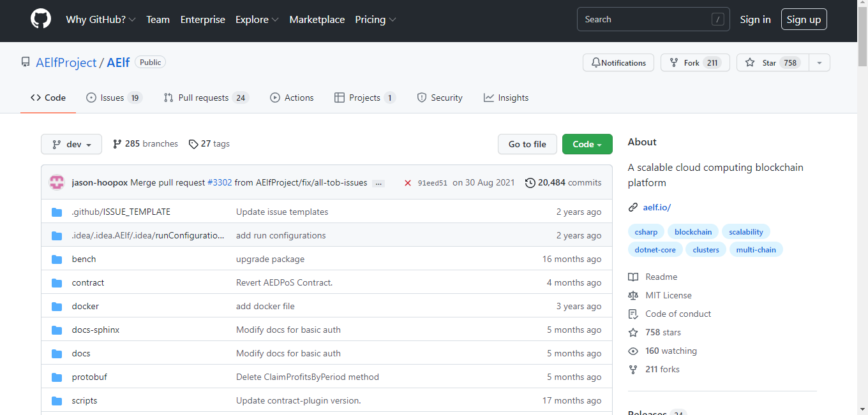This screenshot has width=868, height=415.
Task: Click the dotnet-core topic tag
Action: pos(655,250)
